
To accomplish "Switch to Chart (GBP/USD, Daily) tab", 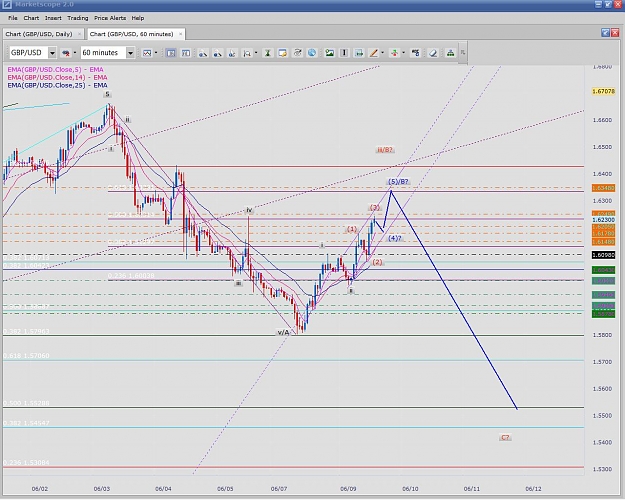I will pos(39,34).
